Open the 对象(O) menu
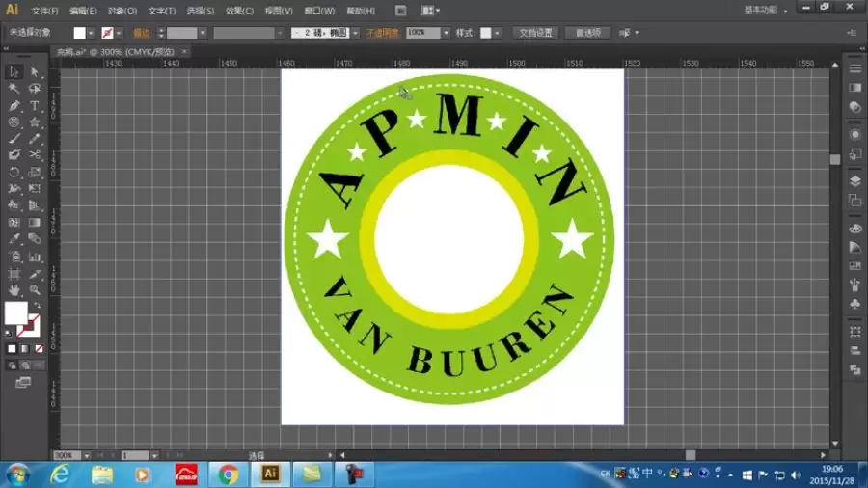 (x=122, y=11)
